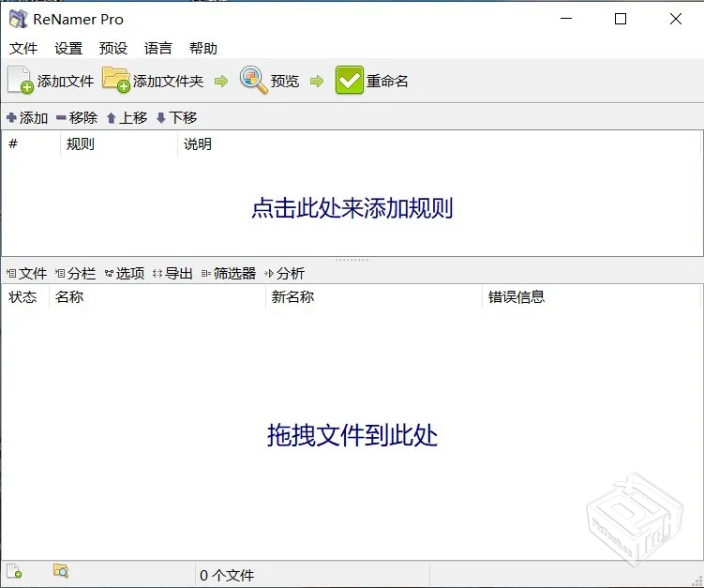Click the small add-file icon in status bar

[14, 571]
